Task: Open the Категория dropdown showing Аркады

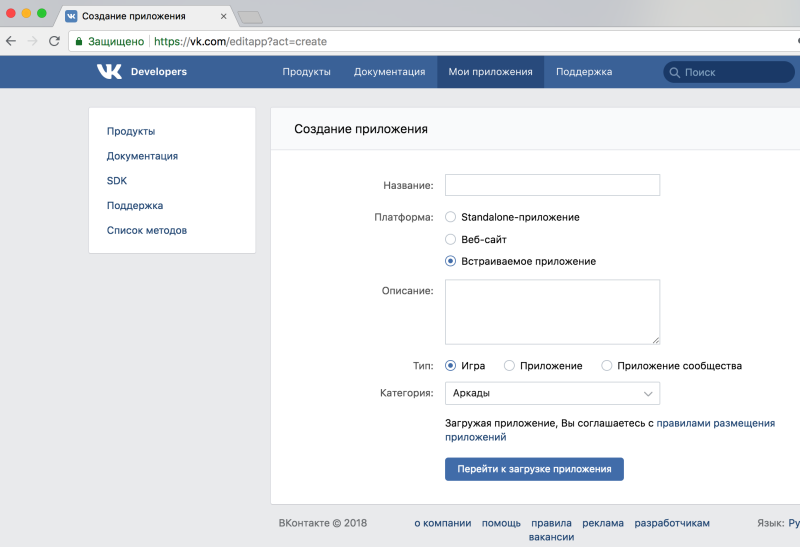Action: pos(553,393)
